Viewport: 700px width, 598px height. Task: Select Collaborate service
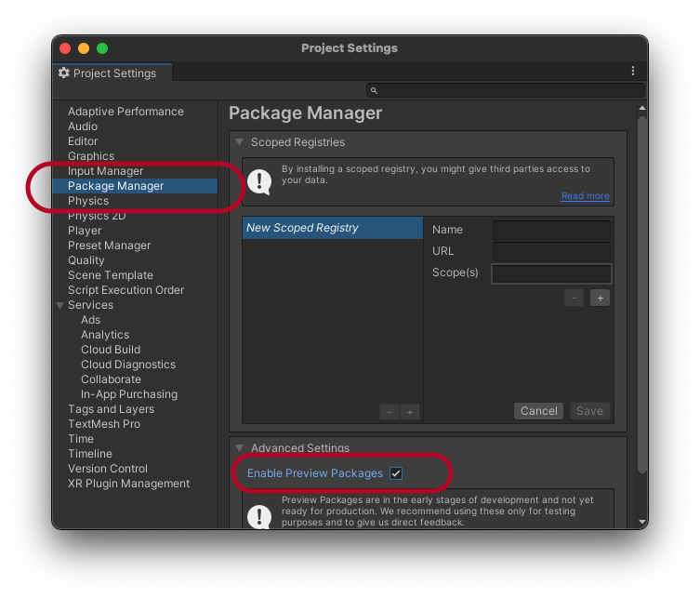[111, 379]
